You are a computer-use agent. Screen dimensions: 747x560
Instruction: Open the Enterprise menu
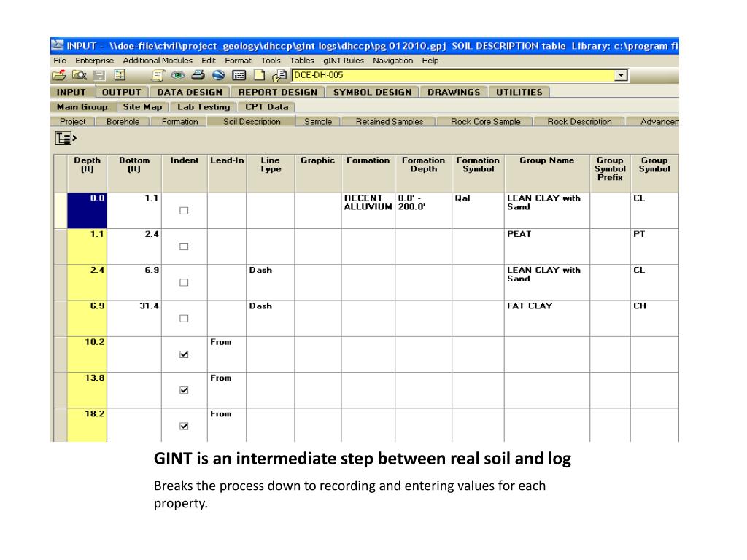coord(94,61)
